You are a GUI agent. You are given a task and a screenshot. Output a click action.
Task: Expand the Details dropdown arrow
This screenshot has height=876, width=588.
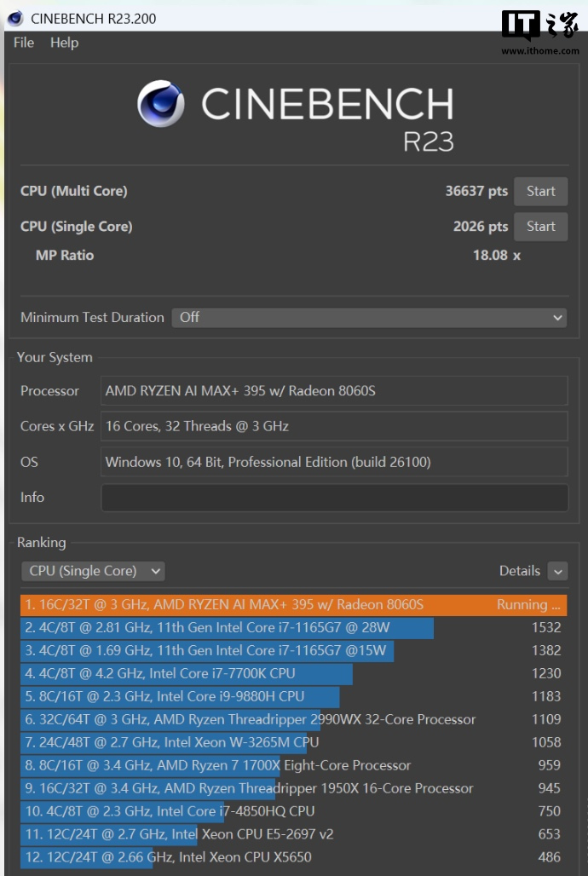click(557, 571)
